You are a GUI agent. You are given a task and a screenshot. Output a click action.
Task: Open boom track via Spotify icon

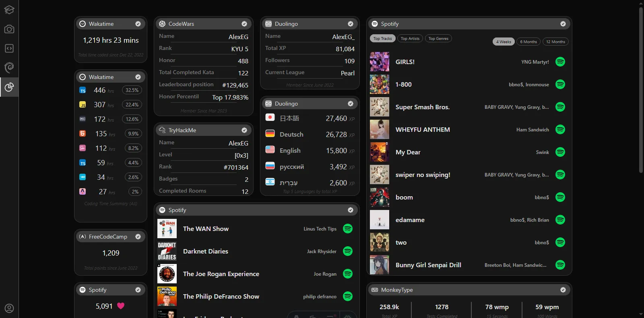(560, 197)
